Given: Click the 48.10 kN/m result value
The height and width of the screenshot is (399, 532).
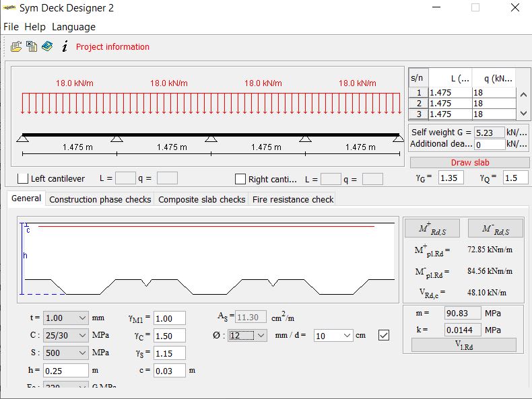Looking at the screenshot, I should (x=486, y=293).
